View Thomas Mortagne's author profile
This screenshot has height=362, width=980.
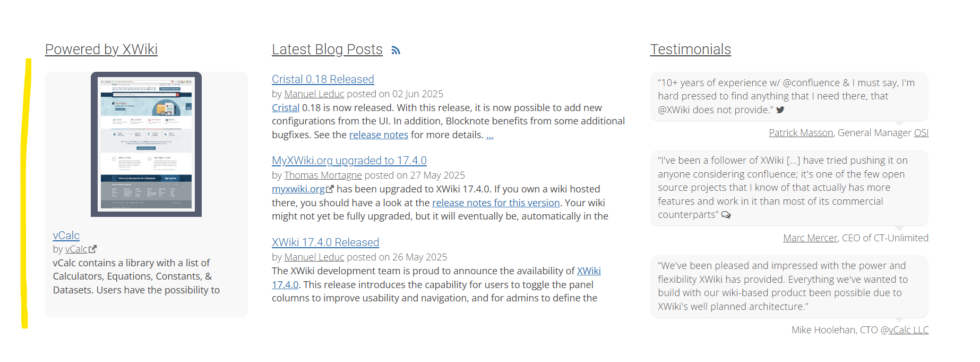click(323, 175)
